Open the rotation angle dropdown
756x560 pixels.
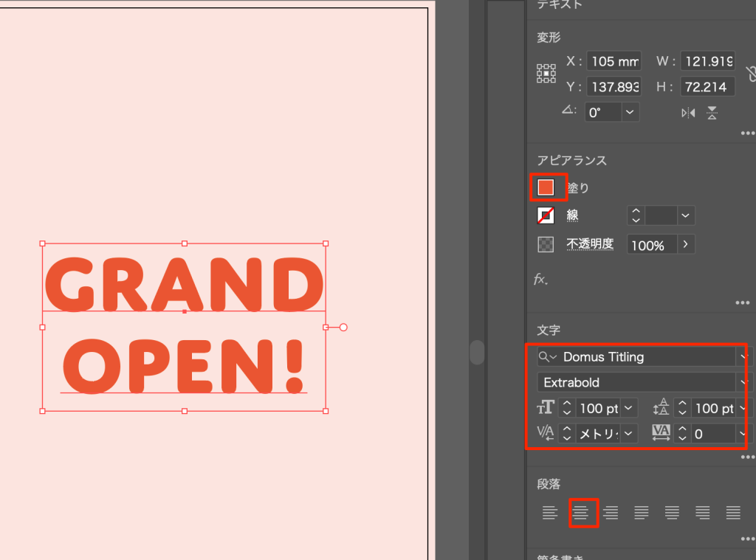(630, 112)
